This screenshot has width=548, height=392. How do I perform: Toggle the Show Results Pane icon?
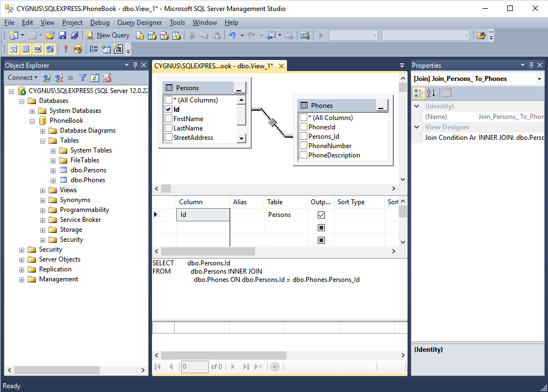[50, 49]
